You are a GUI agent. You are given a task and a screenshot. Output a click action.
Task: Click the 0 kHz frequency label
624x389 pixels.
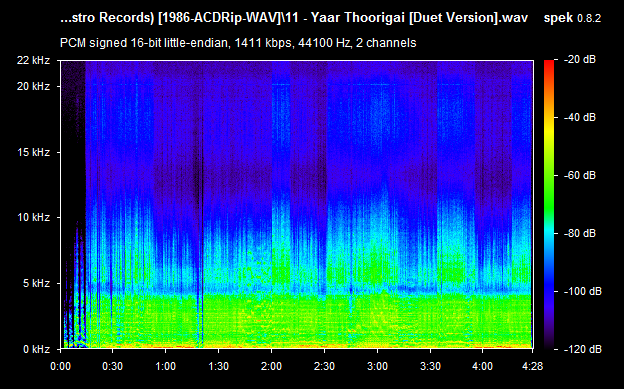tap(36, 349)
